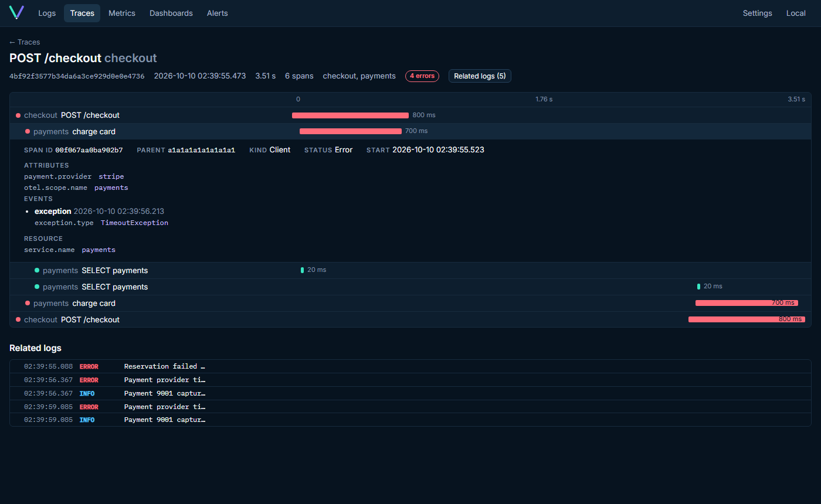Viewport: 821px width, 504px height.
Task: Open the 02:39:59.085 ERROR log row
Action: pyautogui.click(x=410, y=407)
